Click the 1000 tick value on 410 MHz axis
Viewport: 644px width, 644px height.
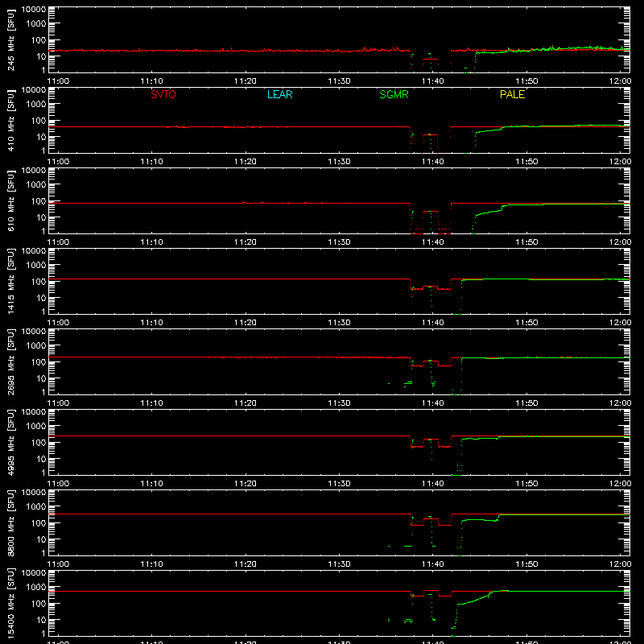click(x=35, y=105)
